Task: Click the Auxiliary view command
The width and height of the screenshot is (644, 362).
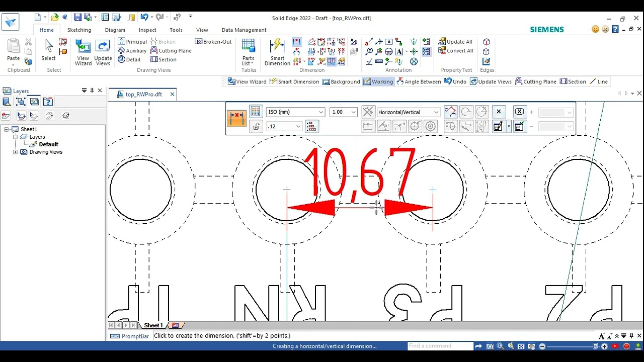Action: 132,51
